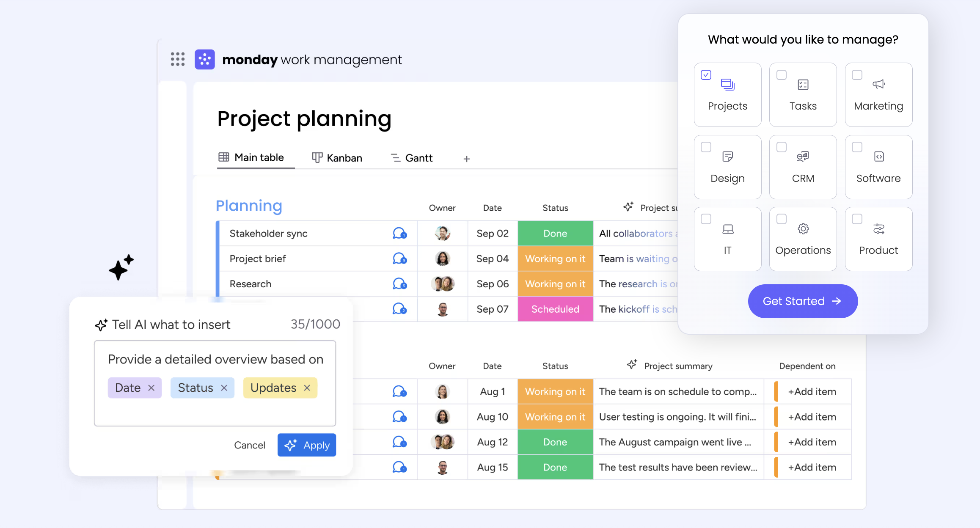Open the Stakeholder sync item name

tap(268, 233)
